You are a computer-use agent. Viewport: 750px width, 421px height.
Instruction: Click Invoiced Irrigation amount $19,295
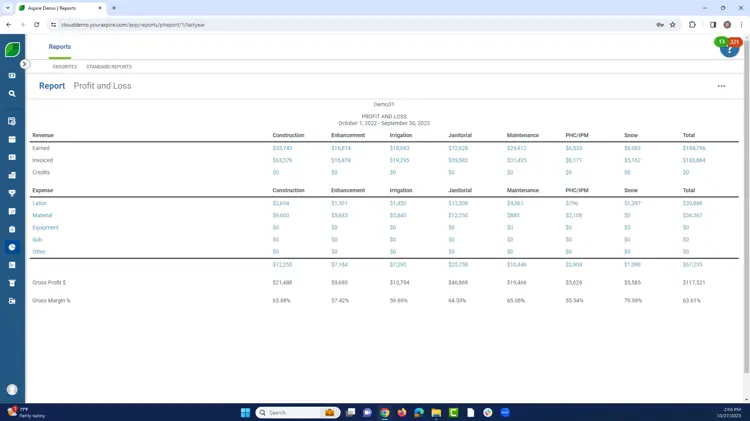[x=399, y=160]
